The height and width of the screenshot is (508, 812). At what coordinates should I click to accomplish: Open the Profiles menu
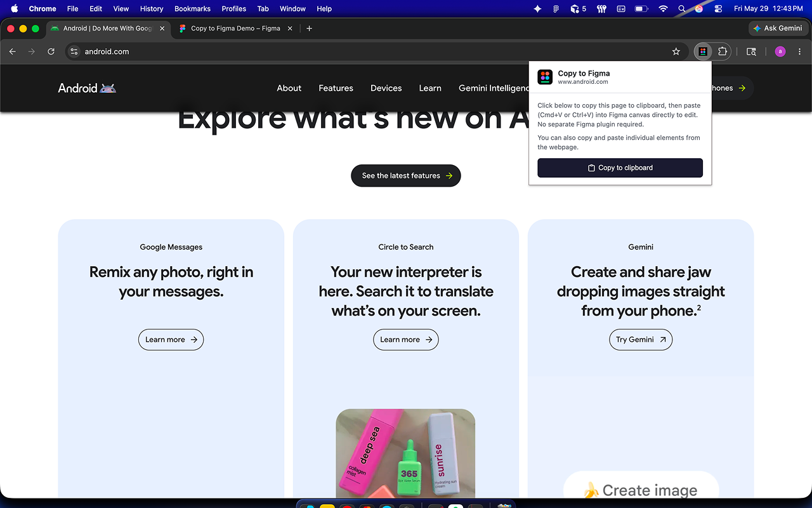pyautogui.click(x=234, y=9)
